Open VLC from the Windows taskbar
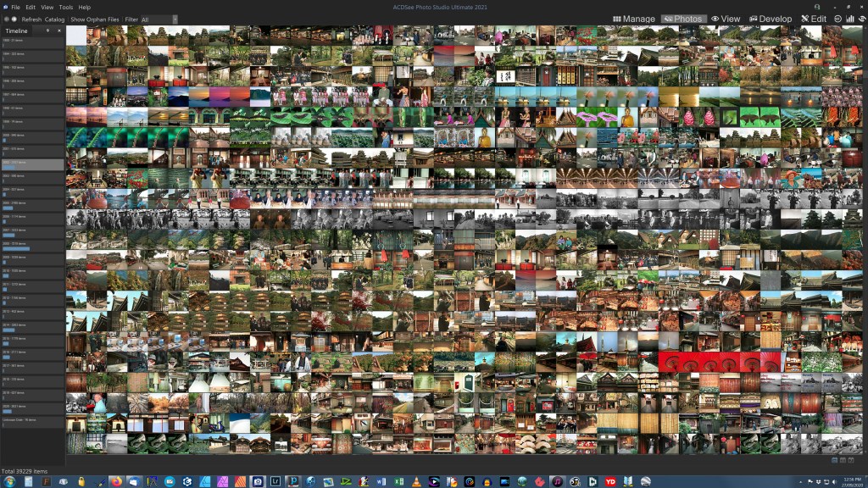Image resolution: width=868 pixels, height=488 pixels. click(416, 481)
